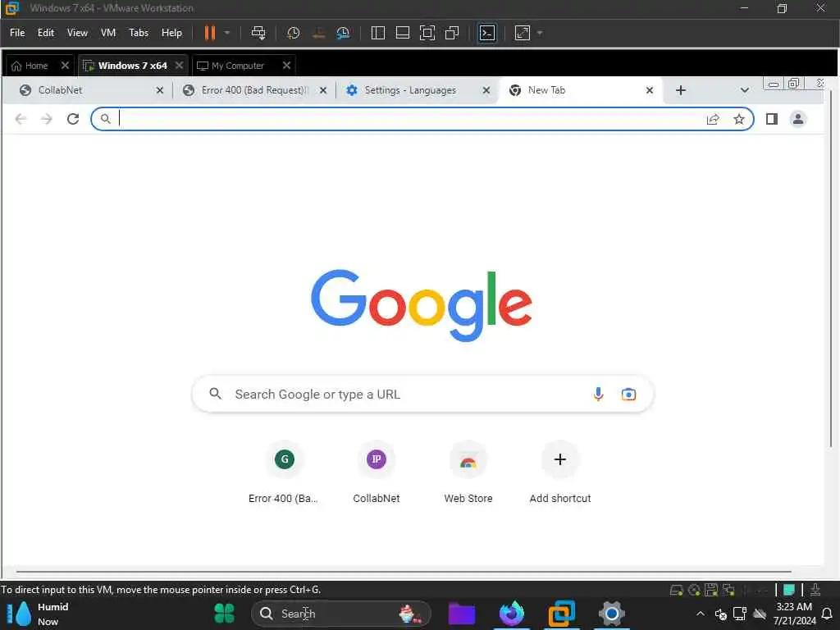Click the Windows taskbar Search box

coord(340,614)
